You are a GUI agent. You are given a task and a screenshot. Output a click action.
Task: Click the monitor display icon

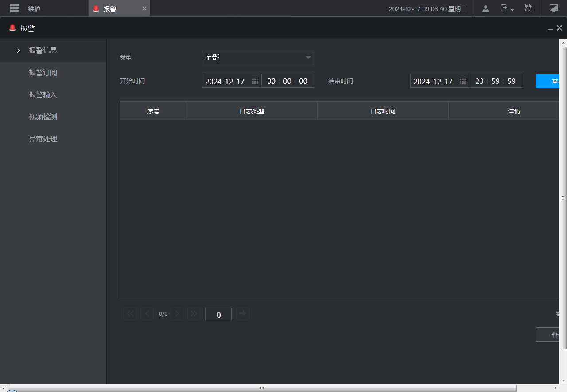(x=553, y=8)
